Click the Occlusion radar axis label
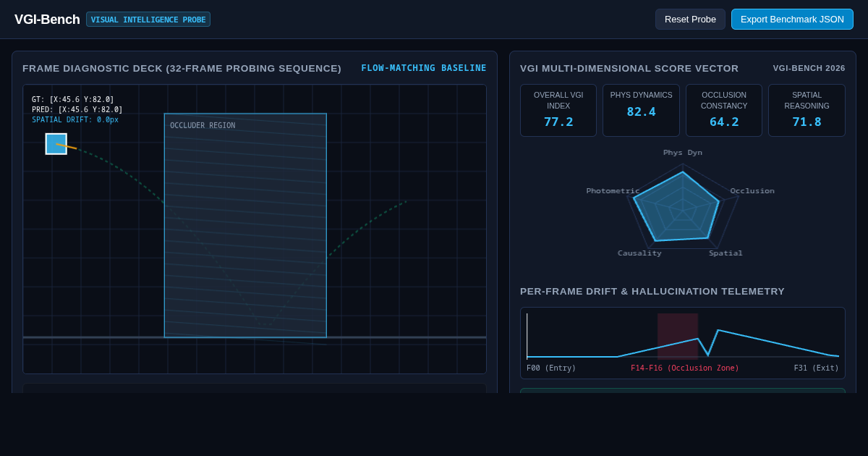The width and height of the screenshot is (868, 456). (x=752, y=191)
